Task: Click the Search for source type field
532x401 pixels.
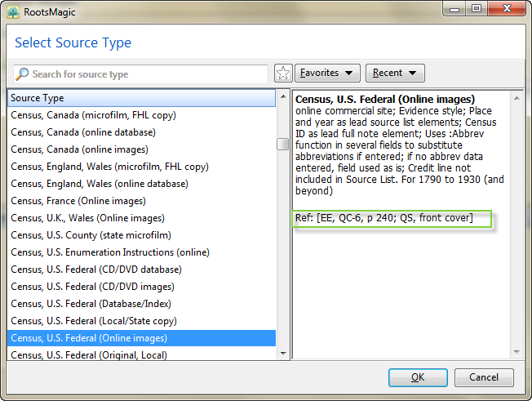Action: [x=140, y=74]
